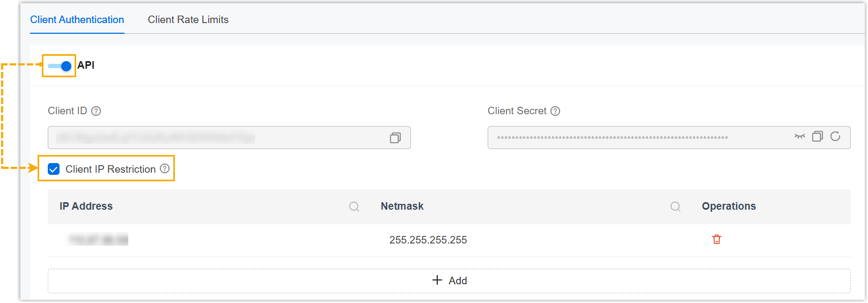Viewport: 868px width, 303px height.
Task: Open the Client Authentication tab
Action: click(x=77, y=20)
